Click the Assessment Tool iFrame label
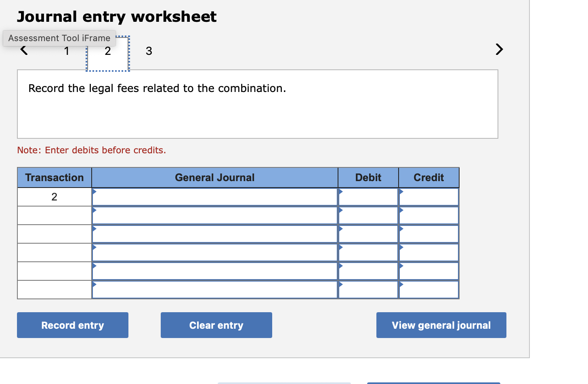Viewport: 588px width, 384px height. [59, 38]
